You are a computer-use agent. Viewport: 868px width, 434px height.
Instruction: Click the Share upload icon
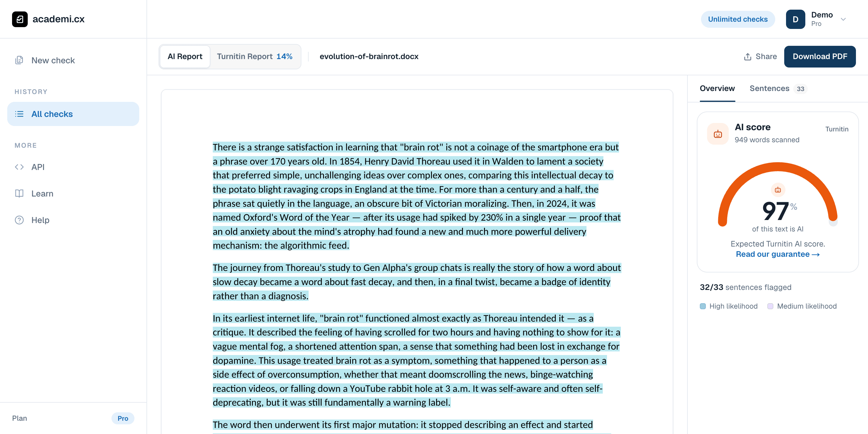click(x=747, y=57)
